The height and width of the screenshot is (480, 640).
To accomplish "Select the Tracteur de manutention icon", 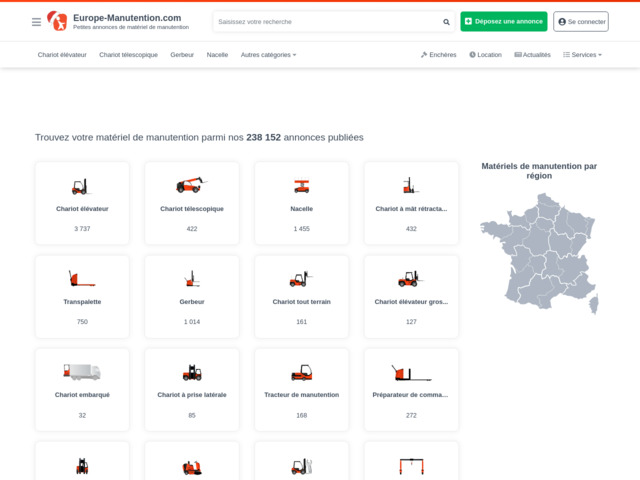I will coord(301,372).
